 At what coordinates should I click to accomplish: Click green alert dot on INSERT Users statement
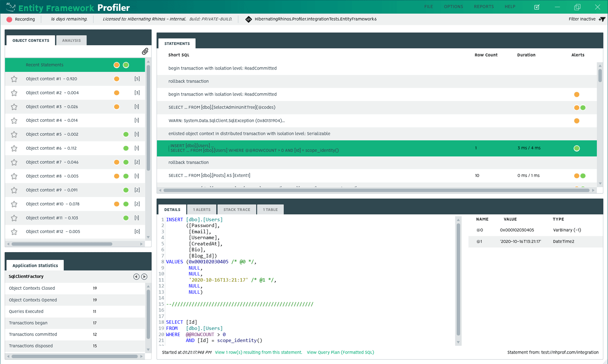(577, 149)
